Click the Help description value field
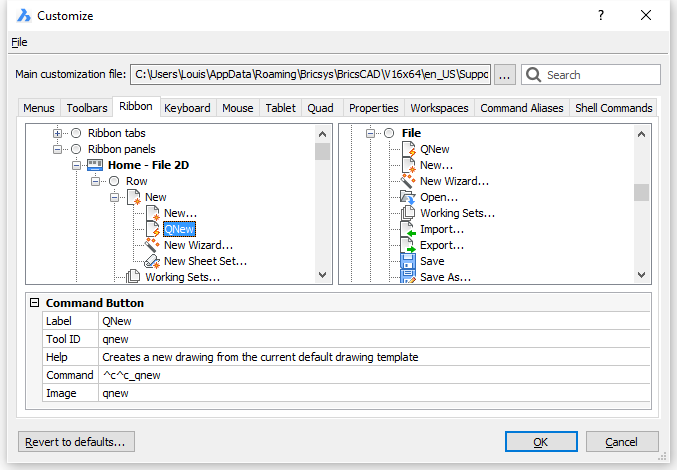 click(374, 357)
